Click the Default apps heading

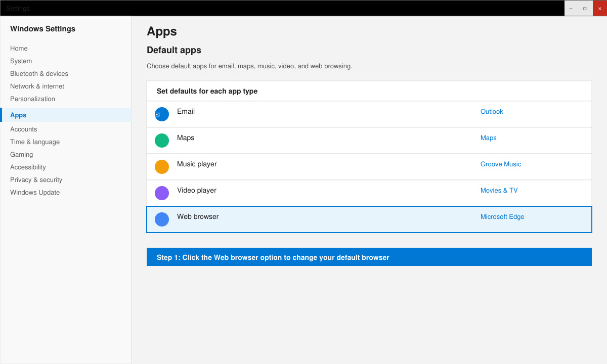(x=174, y=50)
